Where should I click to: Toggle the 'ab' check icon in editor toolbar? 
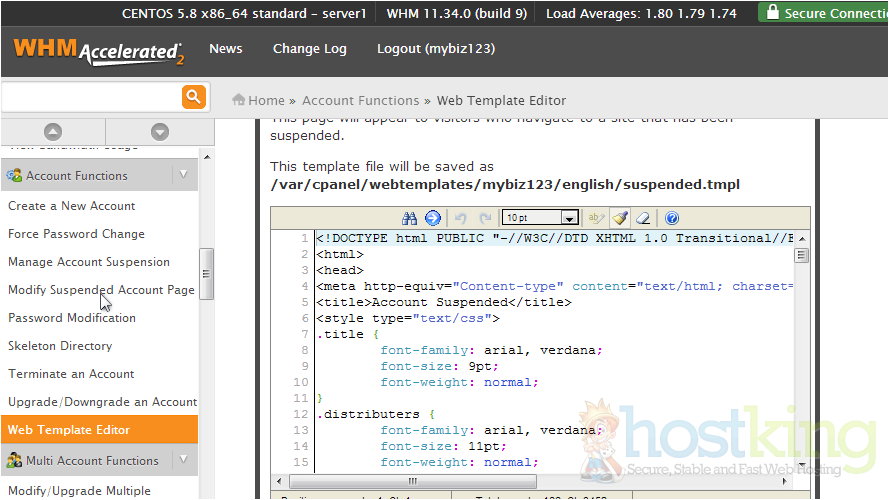[x=596, y=218]
